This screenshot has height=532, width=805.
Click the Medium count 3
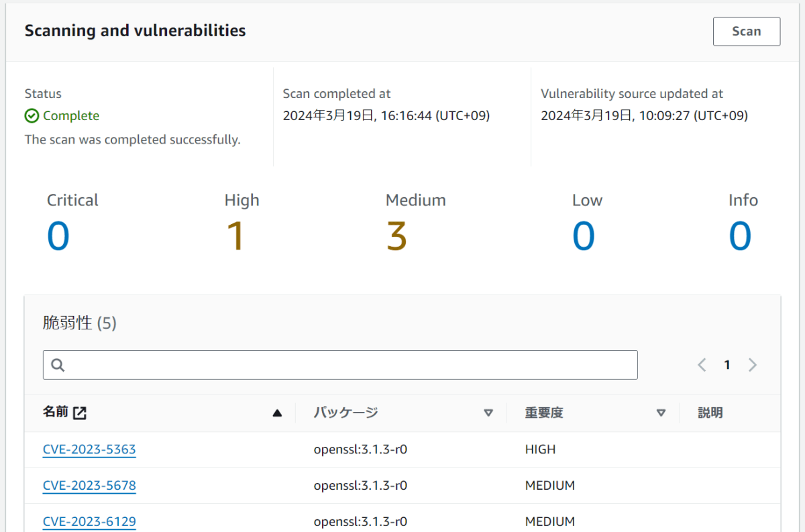point(397,236)
